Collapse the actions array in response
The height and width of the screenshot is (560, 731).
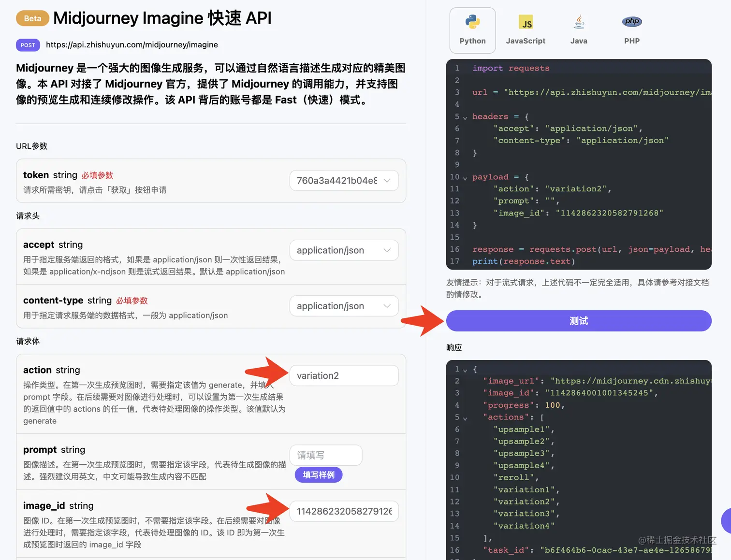pos(465,418)
